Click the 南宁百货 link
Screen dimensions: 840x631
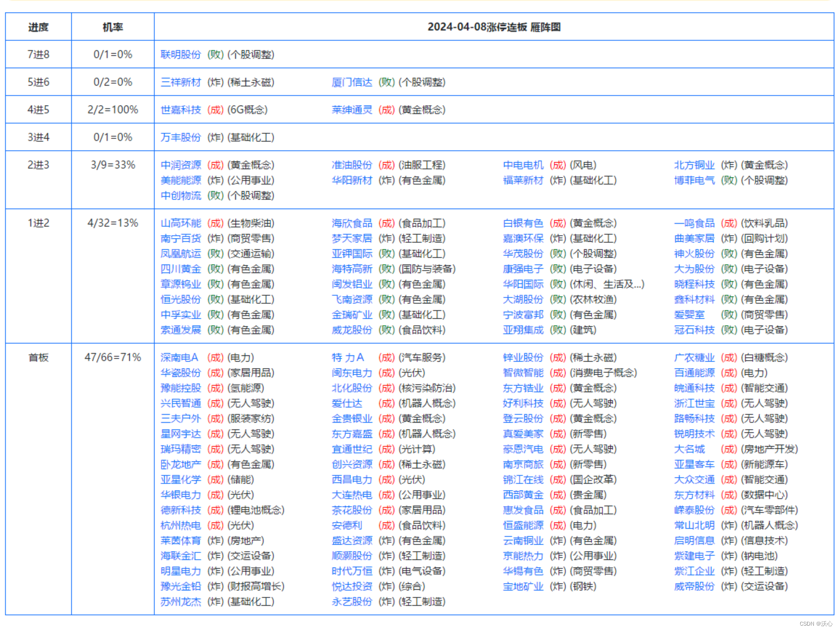181,238
